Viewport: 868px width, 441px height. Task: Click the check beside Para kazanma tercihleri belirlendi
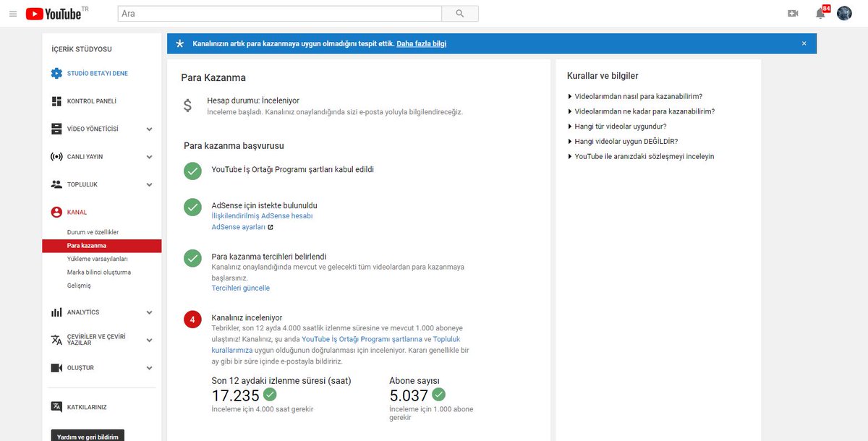(192, 258)
